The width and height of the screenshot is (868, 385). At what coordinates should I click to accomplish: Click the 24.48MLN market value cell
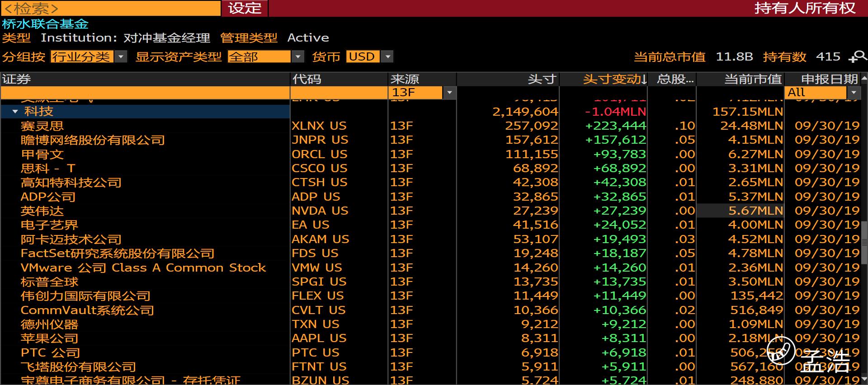coord(751,126)
